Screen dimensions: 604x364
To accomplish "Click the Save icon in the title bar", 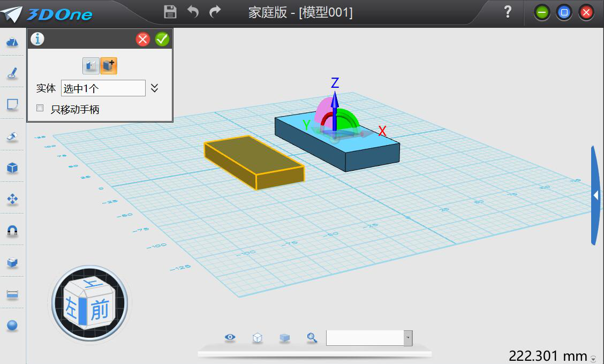I will [169, 11].
